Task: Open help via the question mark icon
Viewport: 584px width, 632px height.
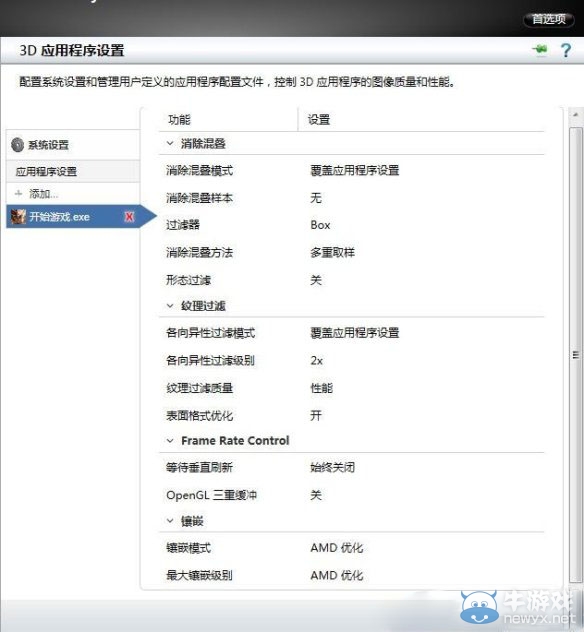Action: [x=566, y=50]
